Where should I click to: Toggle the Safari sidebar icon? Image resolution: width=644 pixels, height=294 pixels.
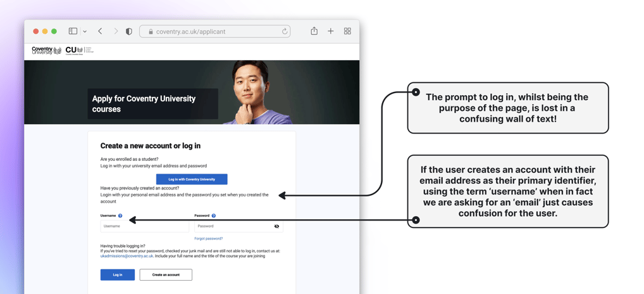pos(73,31)
